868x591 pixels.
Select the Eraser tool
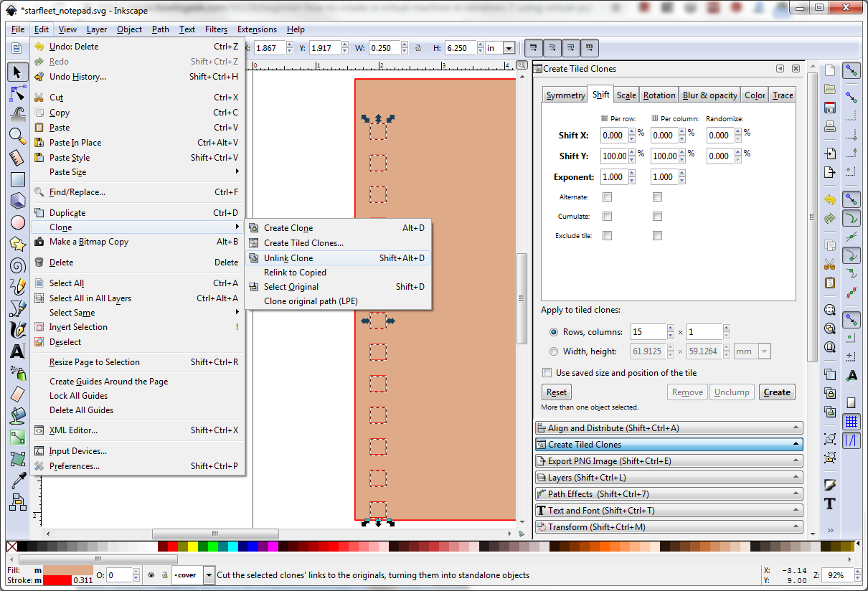click(18, 394)
